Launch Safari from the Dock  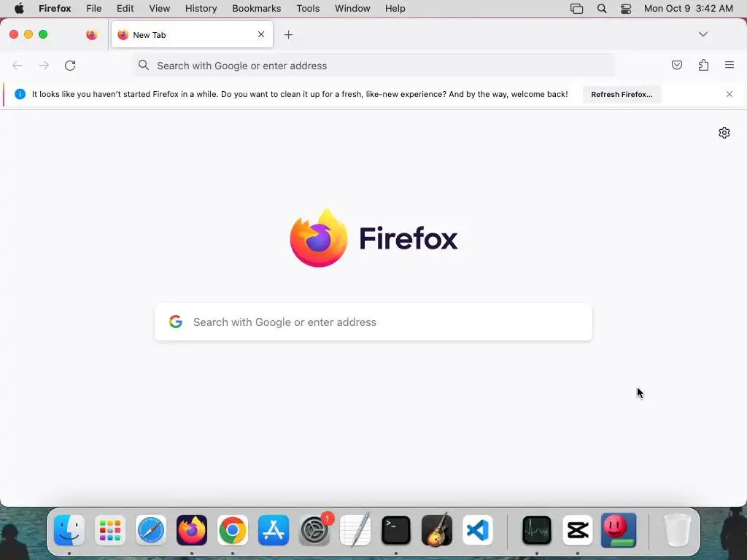click(x=151, y=530)
